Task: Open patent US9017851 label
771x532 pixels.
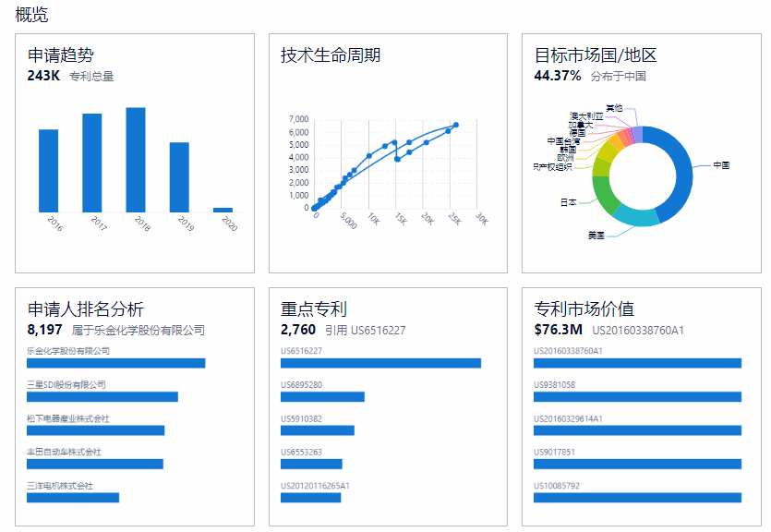Action: tap(554, 452)
